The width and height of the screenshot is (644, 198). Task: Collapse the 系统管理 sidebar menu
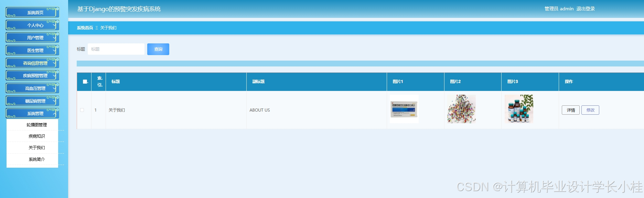pos(32,113)
